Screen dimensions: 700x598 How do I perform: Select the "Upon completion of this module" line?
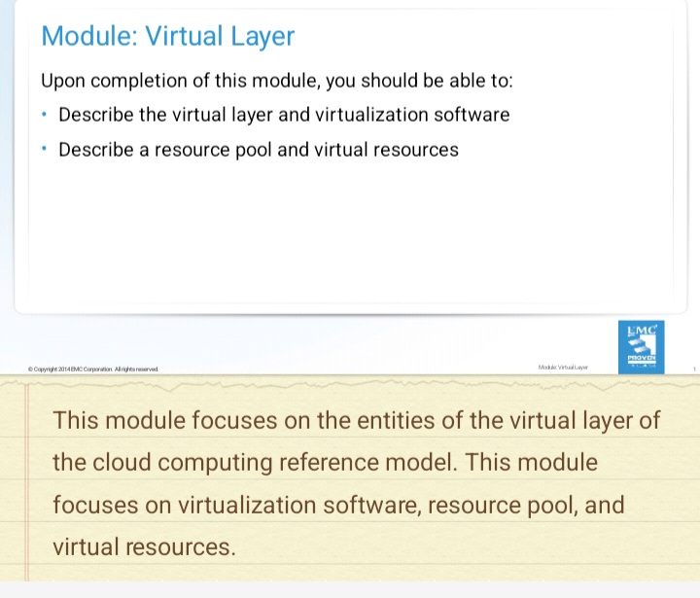(x=276, y=80)
